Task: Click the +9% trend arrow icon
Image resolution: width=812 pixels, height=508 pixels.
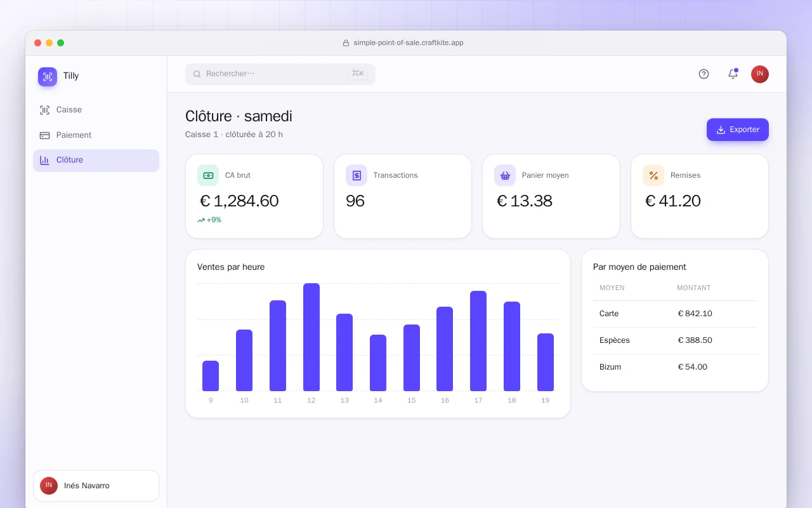Action: coord(201,220)
